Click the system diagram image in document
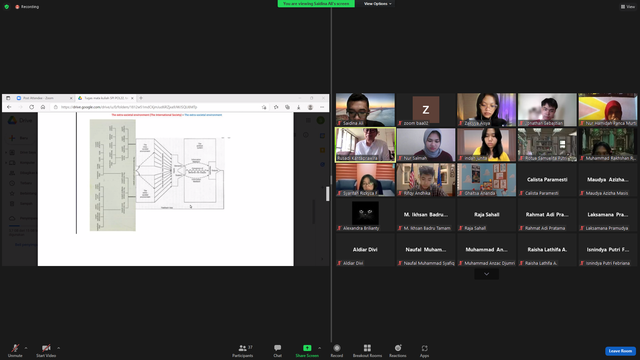 pos(157,175)
